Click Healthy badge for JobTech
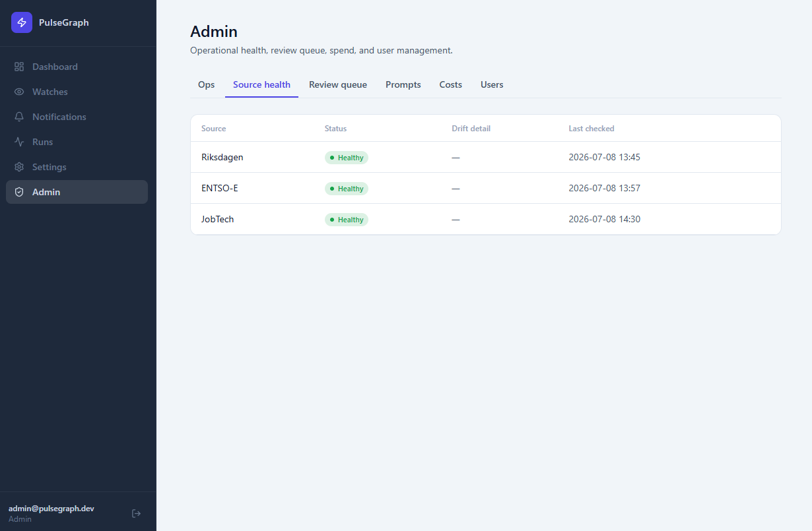The height and width of the screenshot is (531, 812). tap(347, 220)
